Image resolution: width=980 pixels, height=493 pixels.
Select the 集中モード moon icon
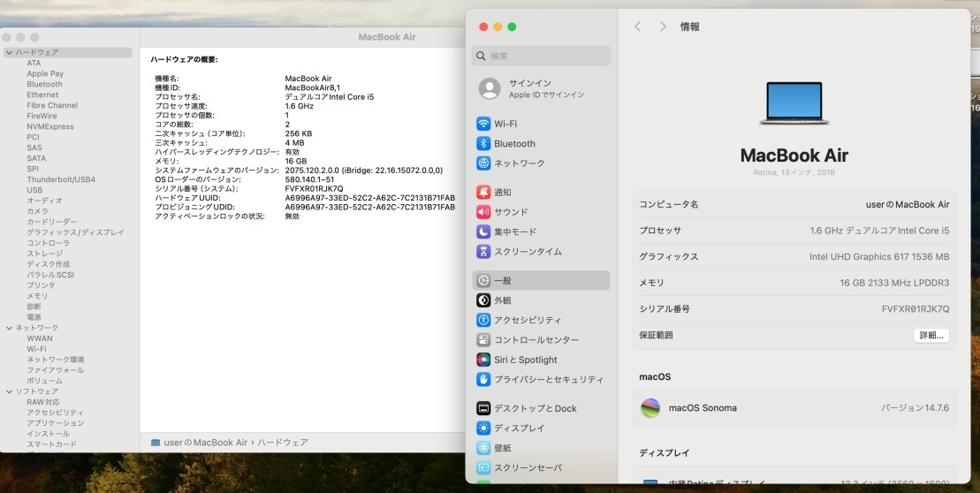[483, 231]
